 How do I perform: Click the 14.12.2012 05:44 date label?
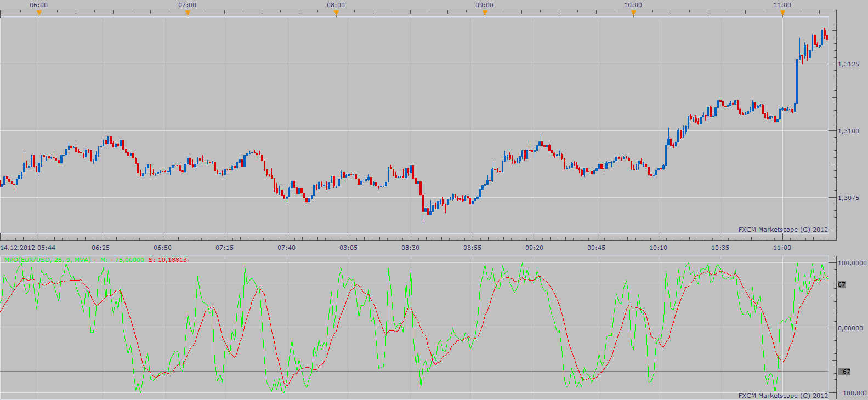click(x=27, y=248)
